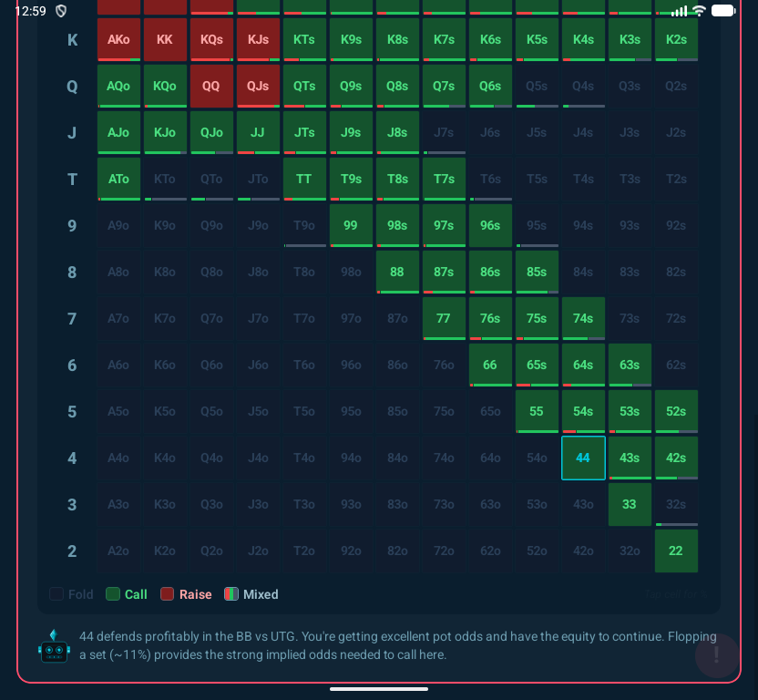The width and height of the screenshot is (758, 700).
Task: Tap the cellular signal strength icon
Action: [x=679, y=11]
